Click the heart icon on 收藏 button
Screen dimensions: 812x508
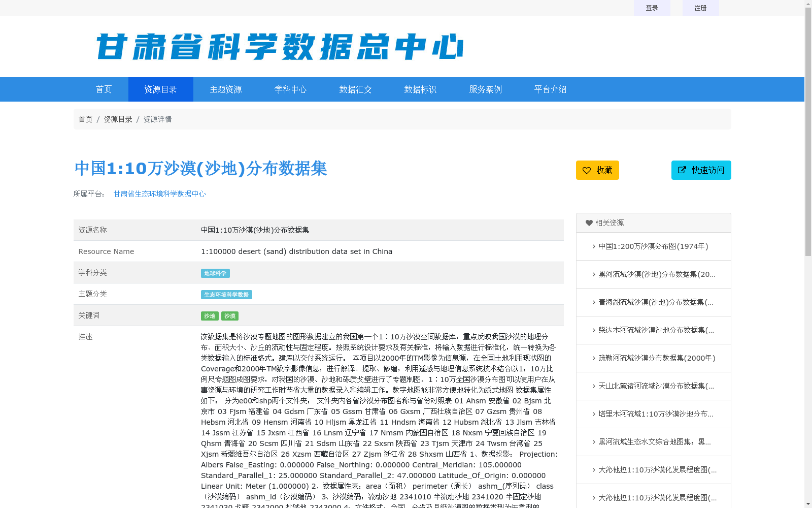(587, 170)
